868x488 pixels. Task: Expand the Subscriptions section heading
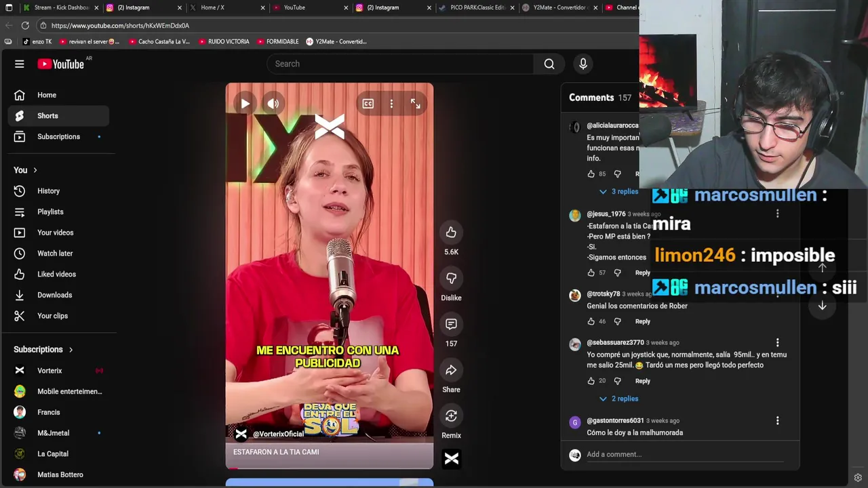[43, 350]
